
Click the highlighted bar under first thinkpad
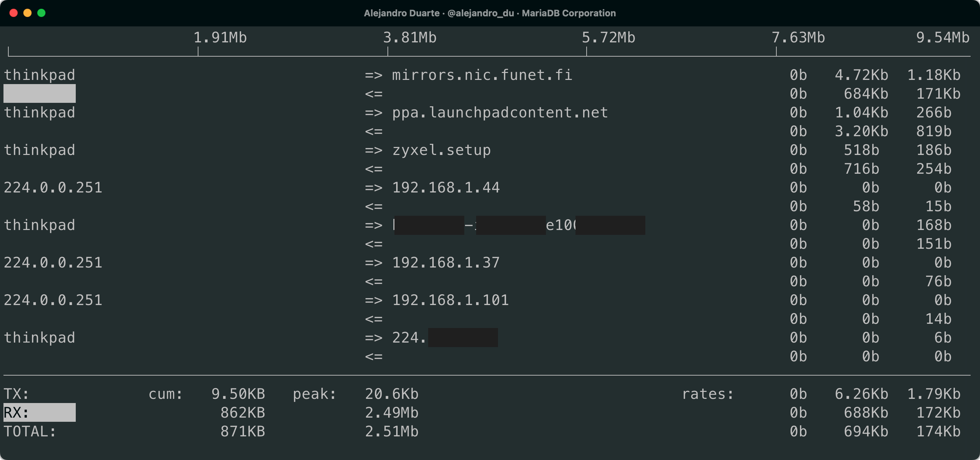pyautogui.click(x=40, y=93)
